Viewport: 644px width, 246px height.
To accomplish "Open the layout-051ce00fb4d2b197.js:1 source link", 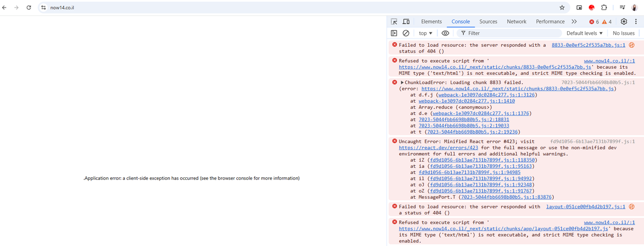I will click(x=586, y=206).
